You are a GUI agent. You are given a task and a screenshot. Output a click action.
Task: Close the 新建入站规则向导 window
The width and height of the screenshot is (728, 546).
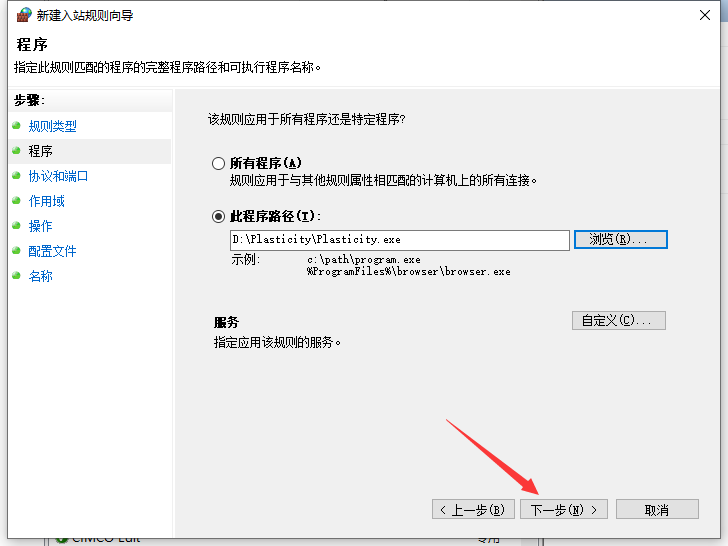click(x=704, y=16)
